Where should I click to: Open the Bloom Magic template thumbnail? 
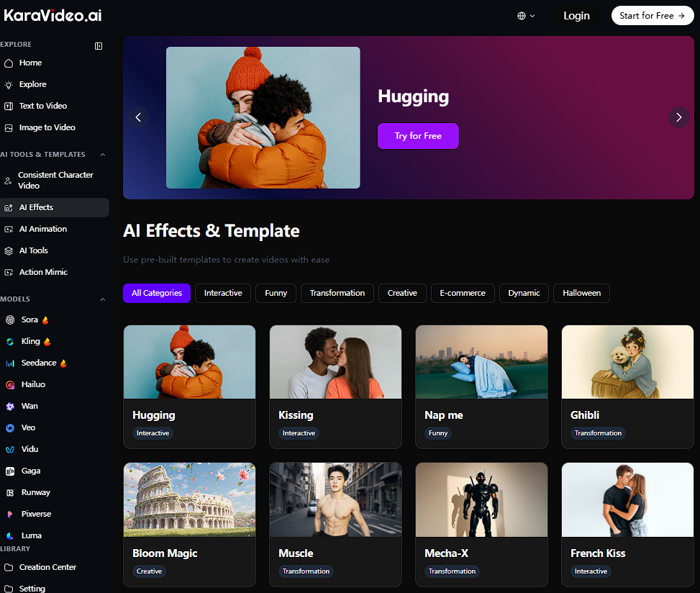pyautogui.click(x=189, y=499)
